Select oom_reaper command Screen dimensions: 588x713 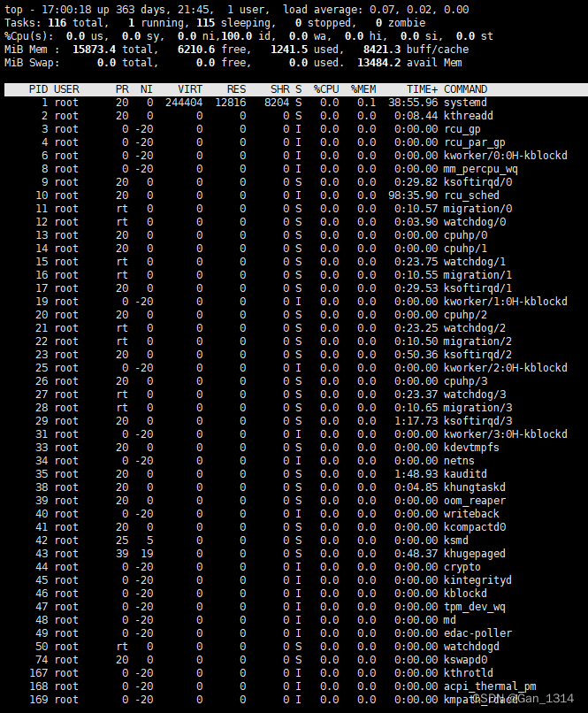(475, 501)
